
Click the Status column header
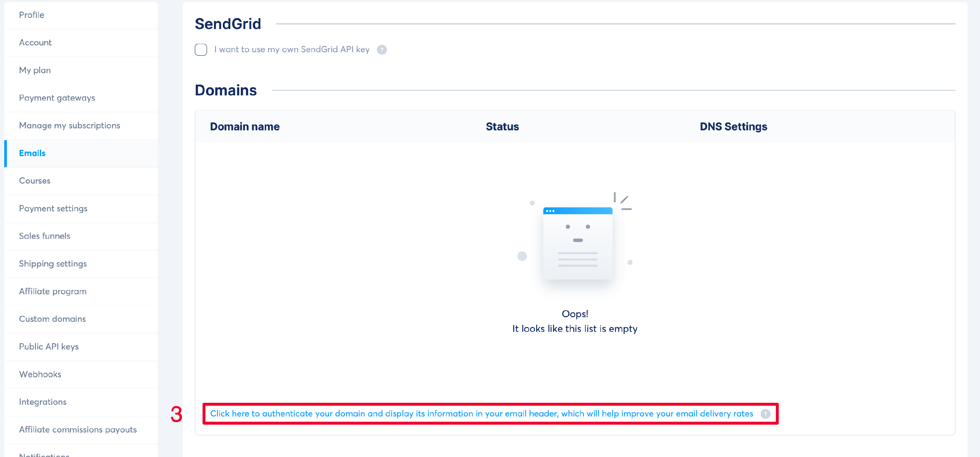pos(502,126)
